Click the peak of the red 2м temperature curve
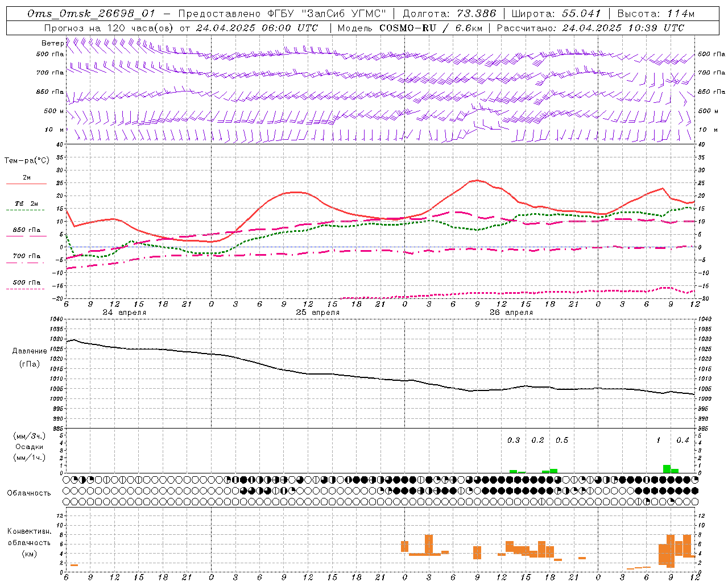This screenshot has height=582, width=728. coord(477,180)
